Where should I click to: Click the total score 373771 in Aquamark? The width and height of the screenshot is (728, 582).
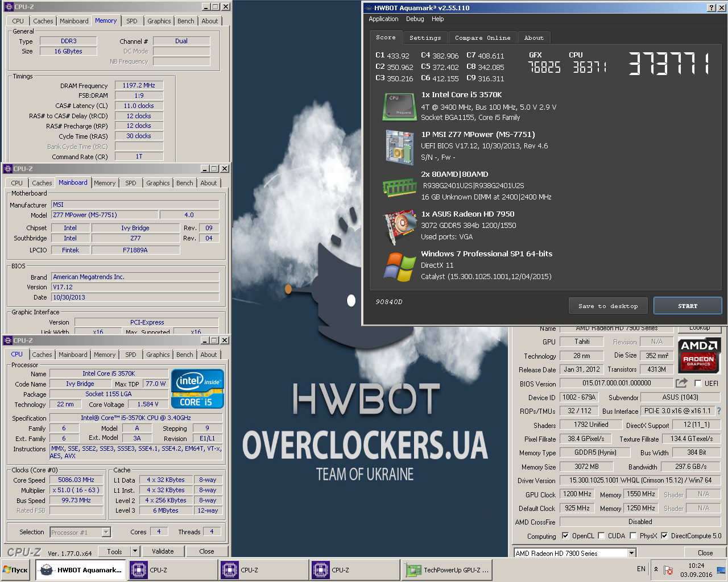tap(670, 64)
